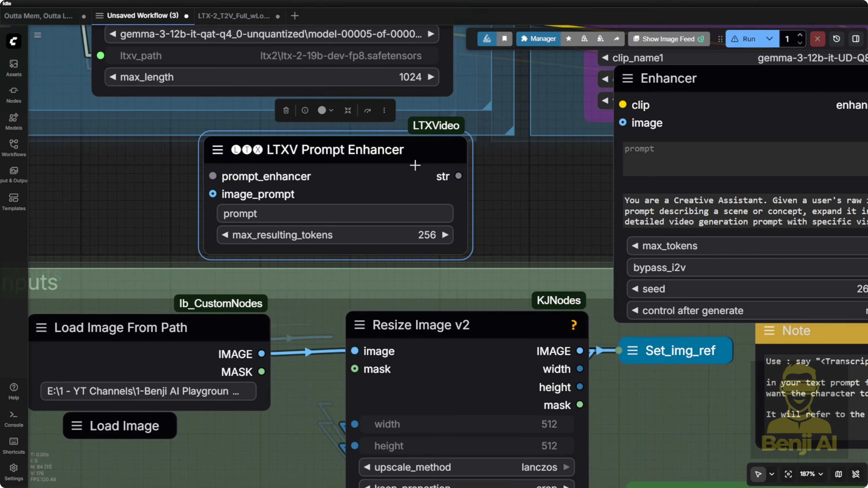
Task: Switch to the LTX-2_T2V_Full_wLo... tab
Action: coord(234,16)
